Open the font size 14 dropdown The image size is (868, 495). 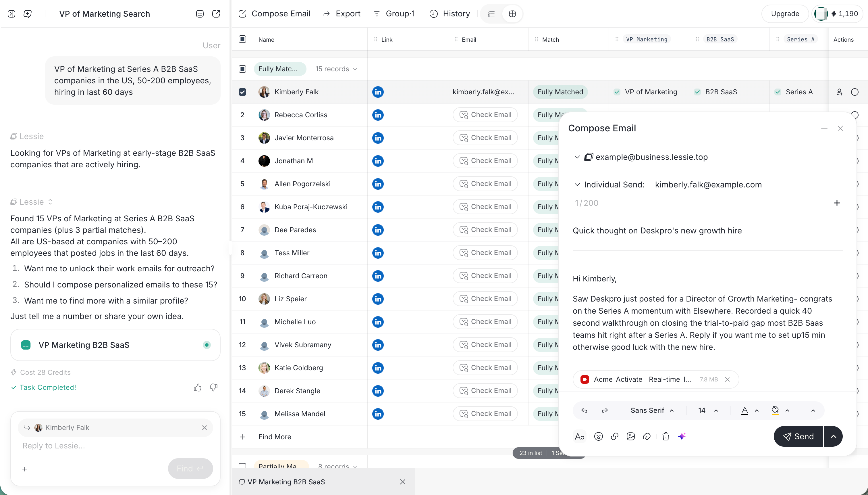pyautogui.click(x=708, y=410)
